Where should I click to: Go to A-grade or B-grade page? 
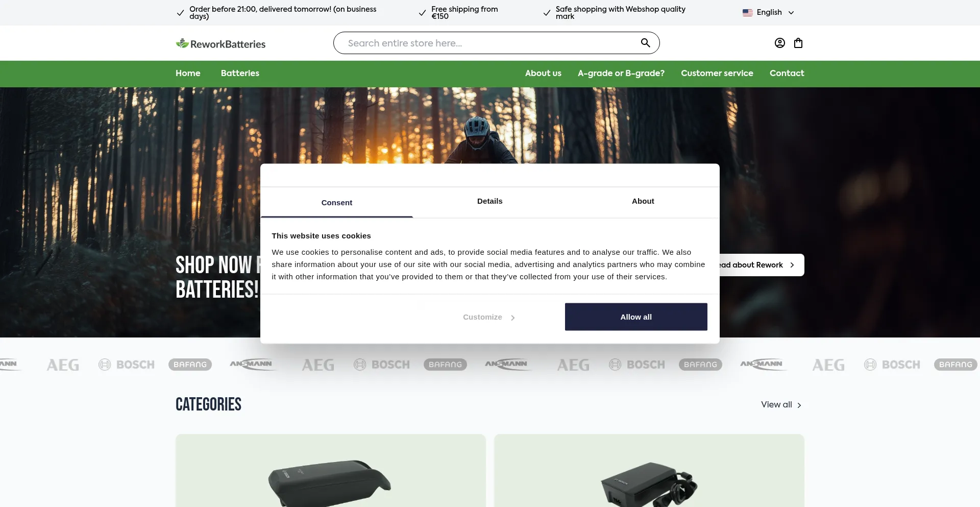[621, 73]
